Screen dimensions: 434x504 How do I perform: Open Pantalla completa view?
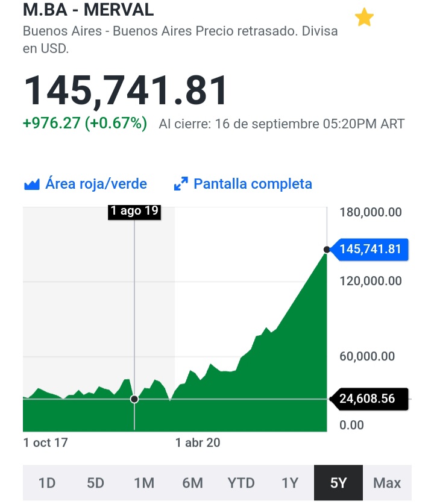pyautogui.click(x=253, y=184)
